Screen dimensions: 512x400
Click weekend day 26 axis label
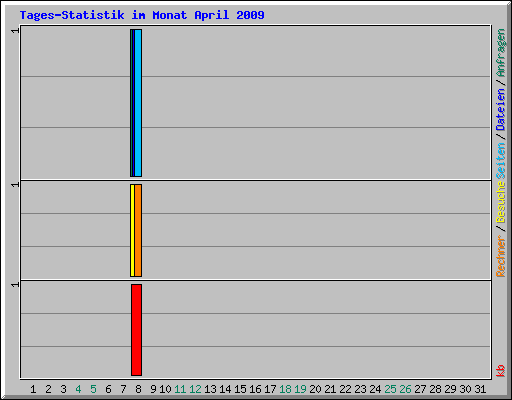(405, 389)
